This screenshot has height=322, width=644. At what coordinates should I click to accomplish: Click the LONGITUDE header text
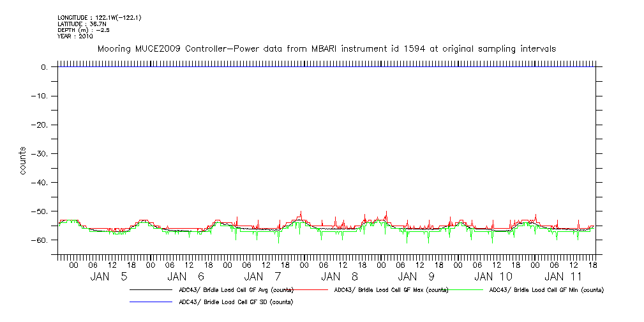tap(99, 17)
